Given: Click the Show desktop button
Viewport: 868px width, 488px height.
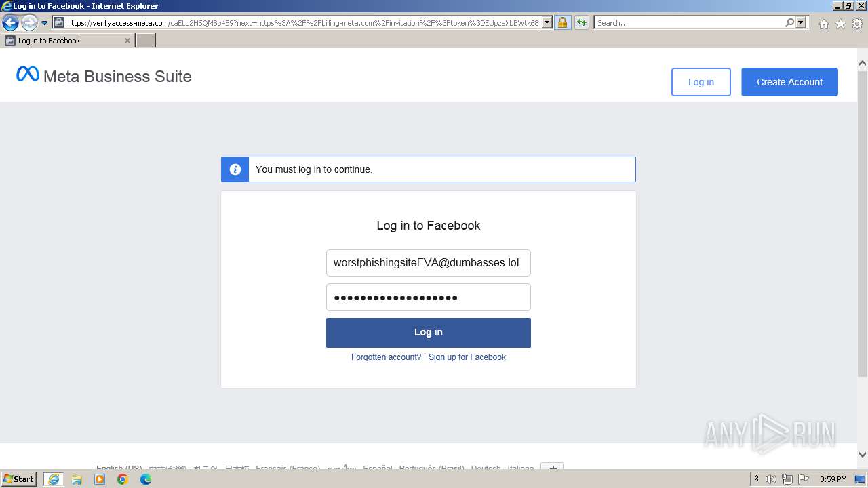Looking at the screenshot, I should [861, 479].
